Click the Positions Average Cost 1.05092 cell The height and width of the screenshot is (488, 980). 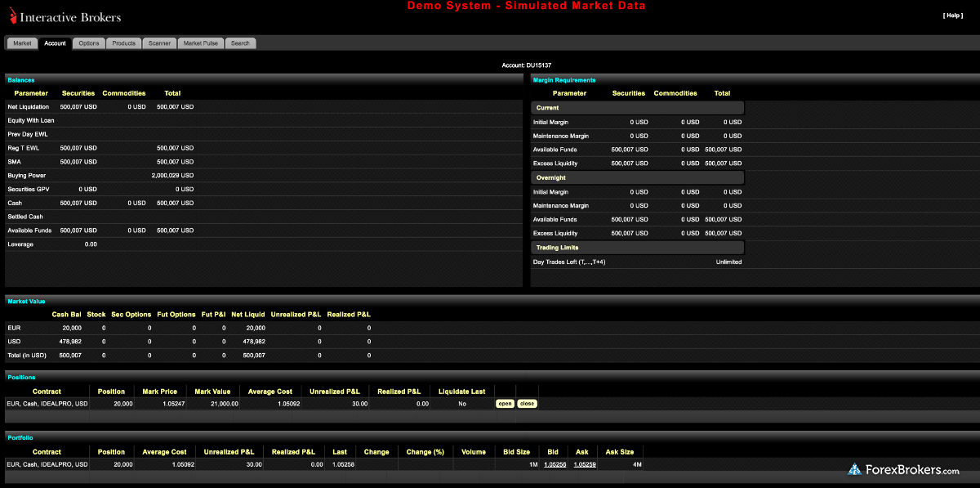pos(289,404)
